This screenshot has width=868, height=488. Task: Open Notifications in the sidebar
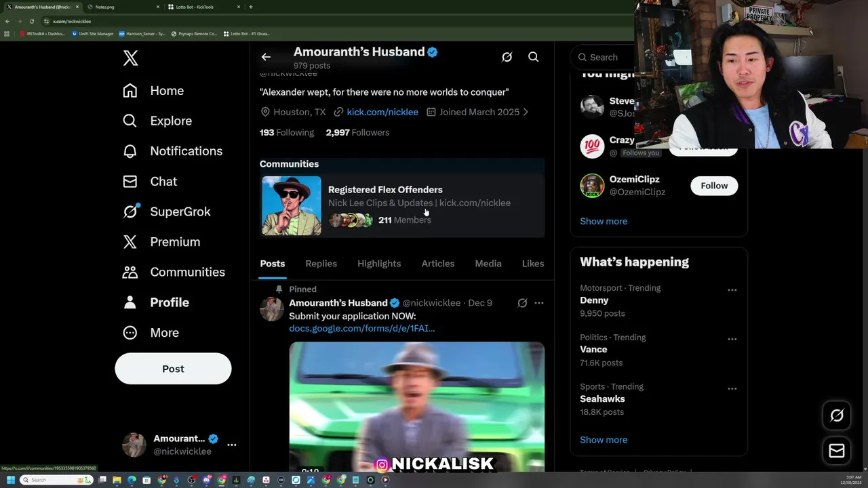(172, 151)
